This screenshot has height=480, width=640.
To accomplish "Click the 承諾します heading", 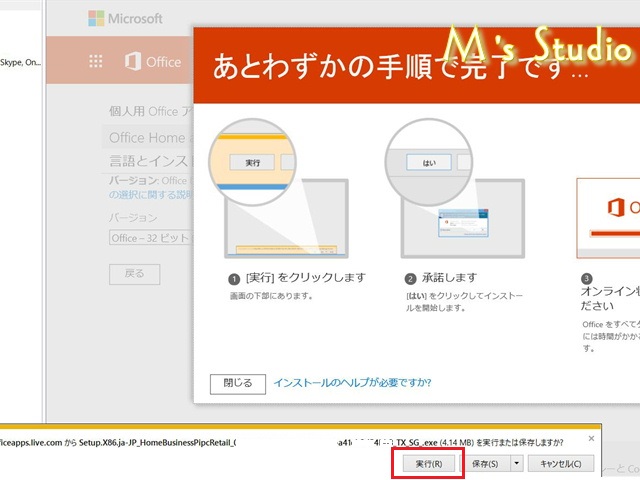I will [449, 278].
